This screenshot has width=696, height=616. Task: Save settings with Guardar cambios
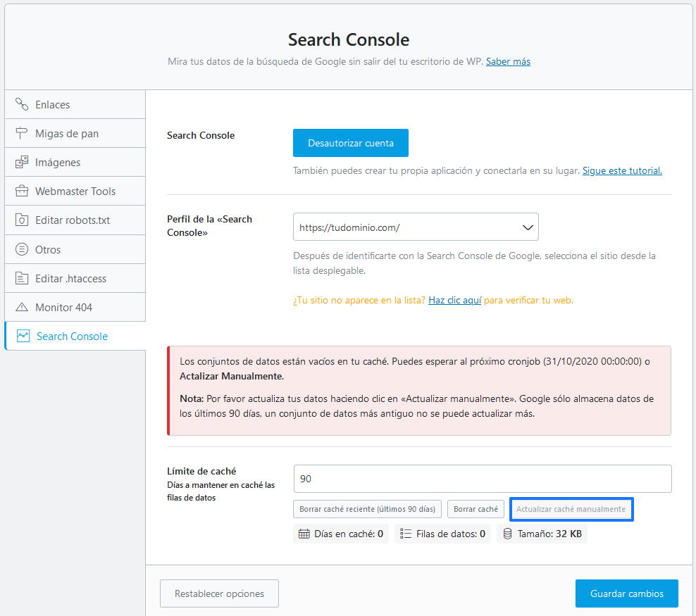627,593
